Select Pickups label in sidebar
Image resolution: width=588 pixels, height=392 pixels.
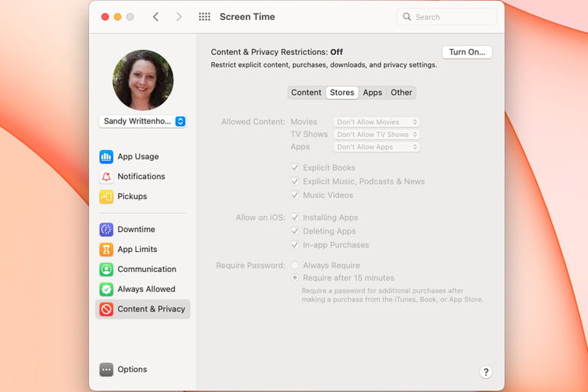coord(132,196)
